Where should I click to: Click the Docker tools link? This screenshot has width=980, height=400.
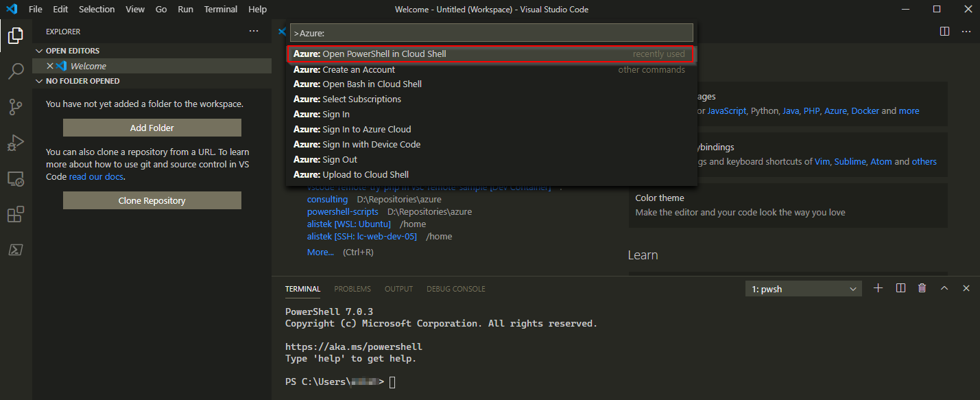[865, 110]
